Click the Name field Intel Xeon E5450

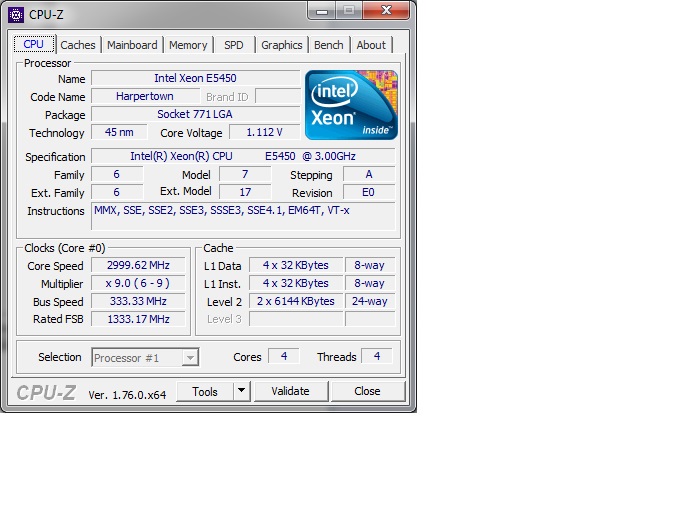(196, 78)
